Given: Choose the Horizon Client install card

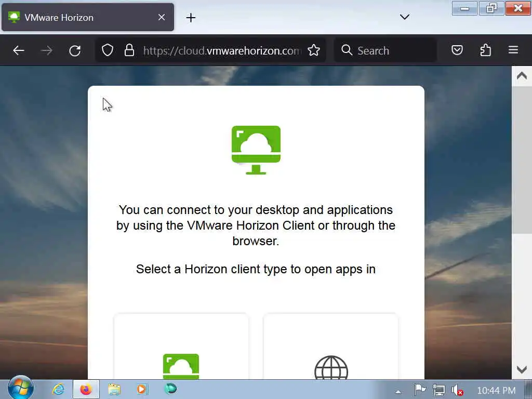Looking at the screenshot, I should pos(181,346).
